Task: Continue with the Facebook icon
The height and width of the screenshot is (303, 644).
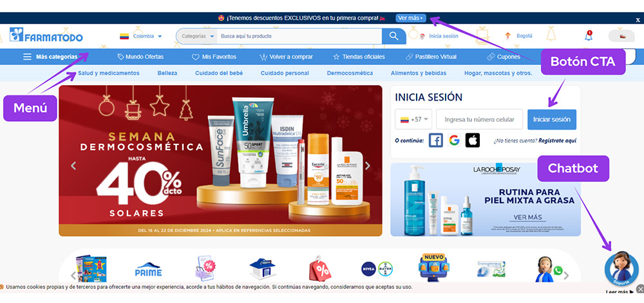Action: coord(436,140)
